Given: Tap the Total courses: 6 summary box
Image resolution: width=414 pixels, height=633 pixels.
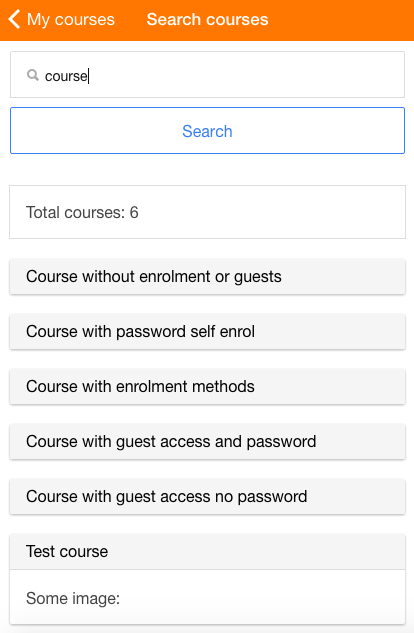Looking at the screenshot, I should (x=207, y=212).
